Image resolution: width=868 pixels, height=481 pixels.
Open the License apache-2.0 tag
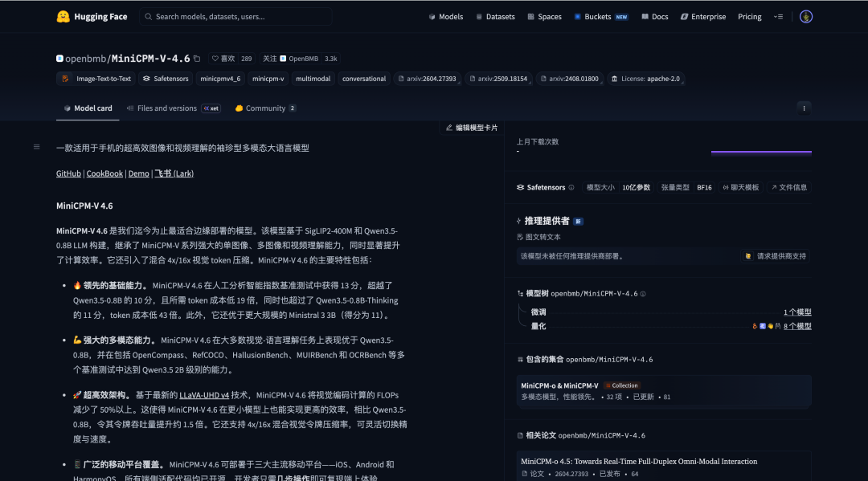point(645,79)
